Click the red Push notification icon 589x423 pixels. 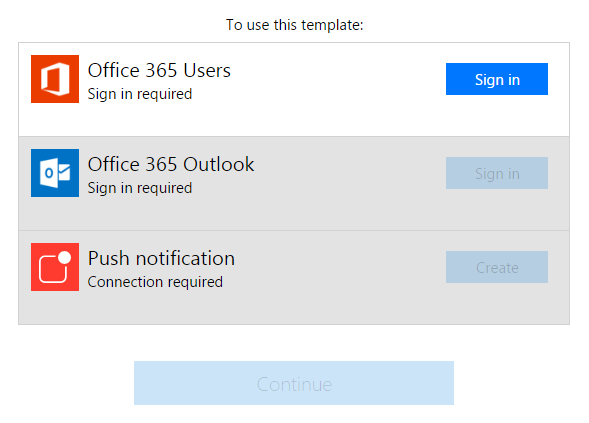click(55, 267)
